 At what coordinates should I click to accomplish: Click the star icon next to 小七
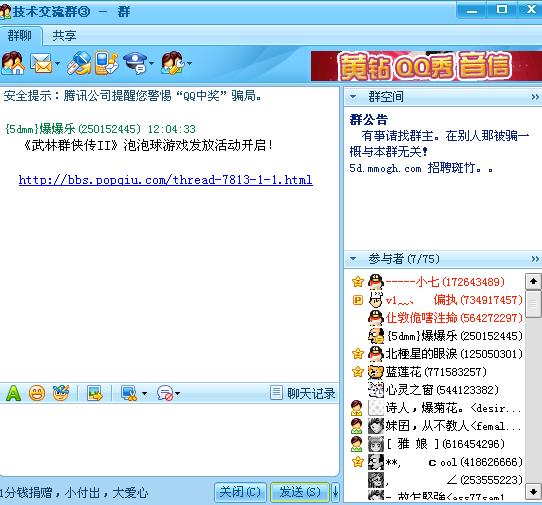358,282
